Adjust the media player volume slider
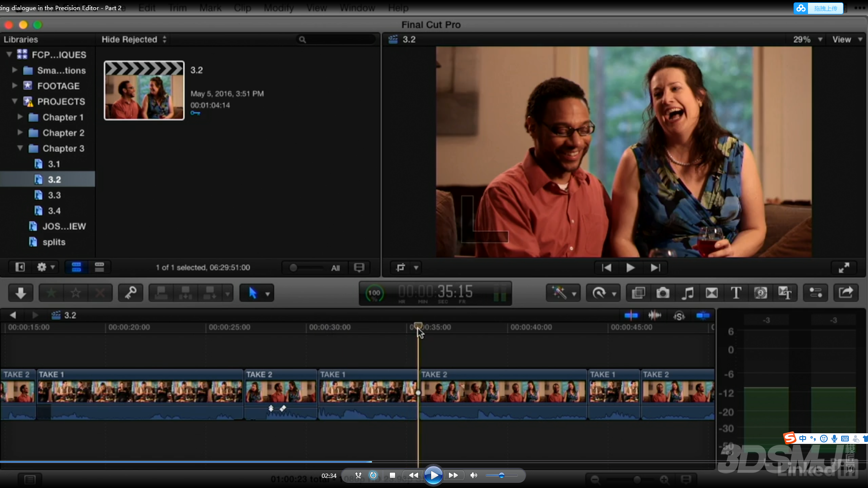 click(x=502, y=476)
